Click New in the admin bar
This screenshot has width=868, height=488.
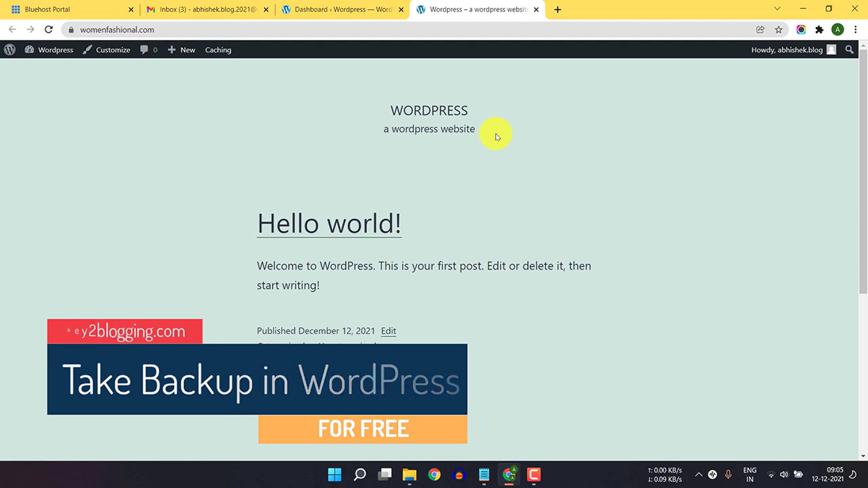coord(181,50)
